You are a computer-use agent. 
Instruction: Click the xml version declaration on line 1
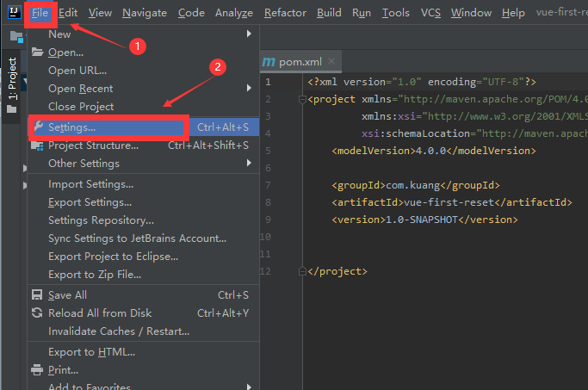click(x=422, y=82)
